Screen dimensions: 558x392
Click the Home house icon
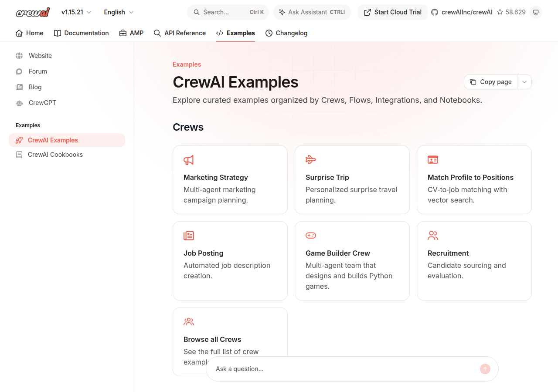19,33
